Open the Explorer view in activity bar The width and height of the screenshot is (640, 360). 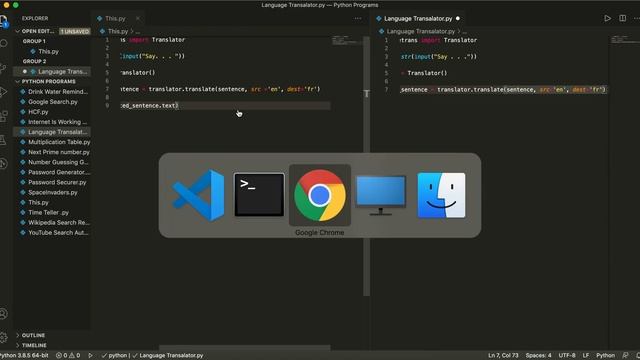click(x=4, y=20)
